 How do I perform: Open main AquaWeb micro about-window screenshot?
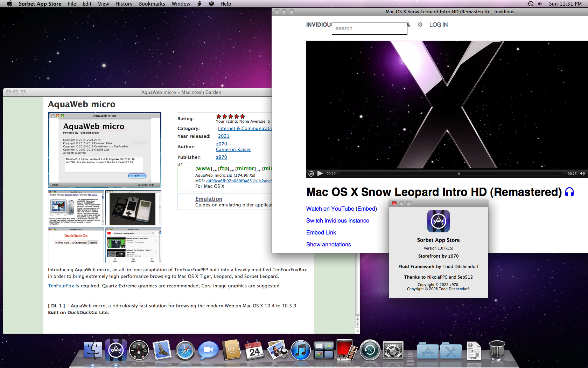pyautogui.click(x=105, y=150)
